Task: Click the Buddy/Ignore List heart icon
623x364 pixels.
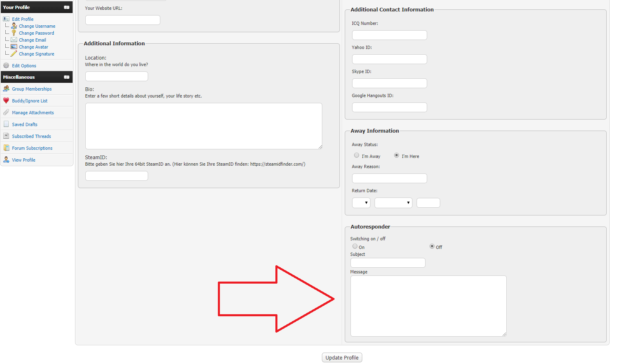Action: [x=6, y=101]
